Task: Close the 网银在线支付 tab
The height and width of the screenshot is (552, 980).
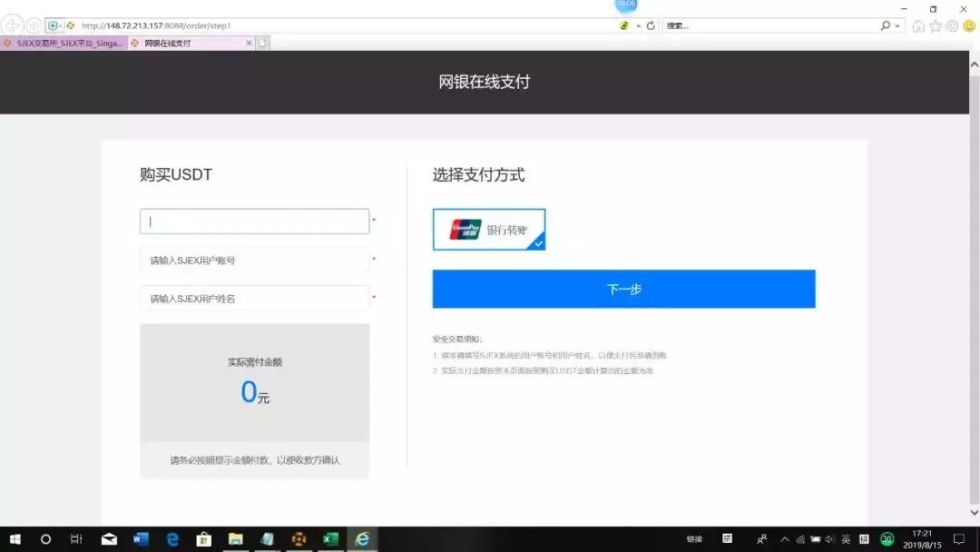Action: [249, 43]
